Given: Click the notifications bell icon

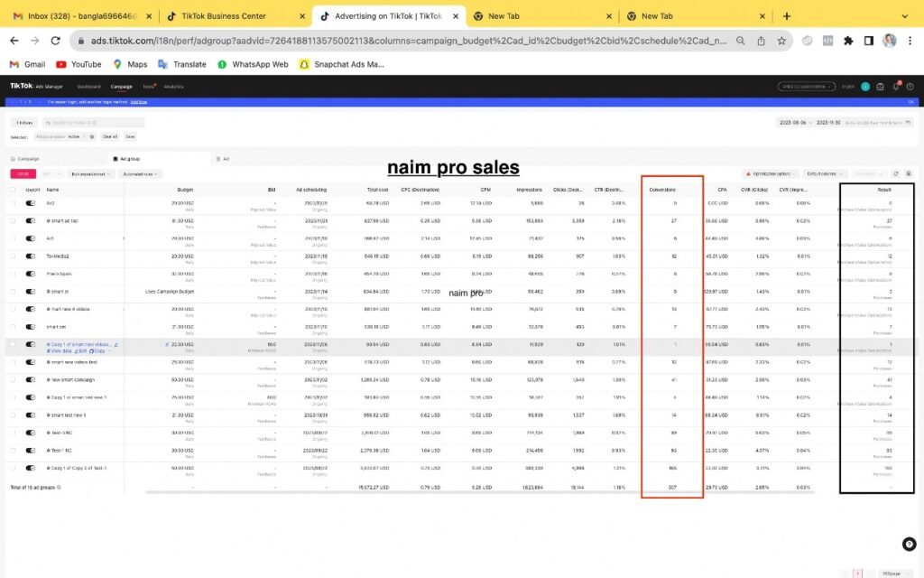Looking at the screenshot, I should (x=895, y=87).
